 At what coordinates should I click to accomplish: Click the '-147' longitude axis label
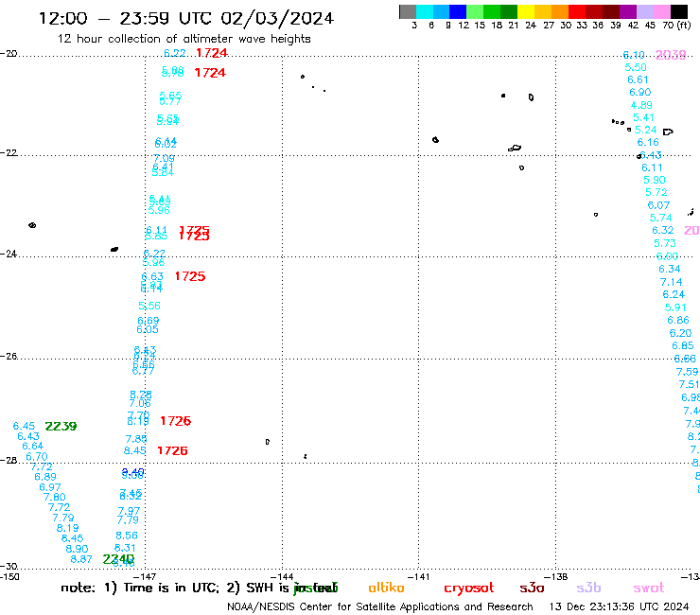tap(145, 576)
